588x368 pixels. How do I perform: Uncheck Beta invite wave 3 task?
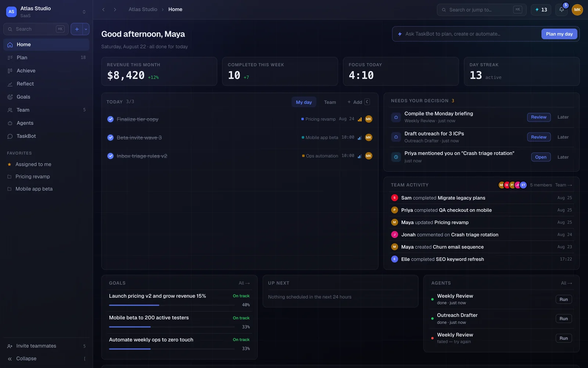(x=110, y=138)
